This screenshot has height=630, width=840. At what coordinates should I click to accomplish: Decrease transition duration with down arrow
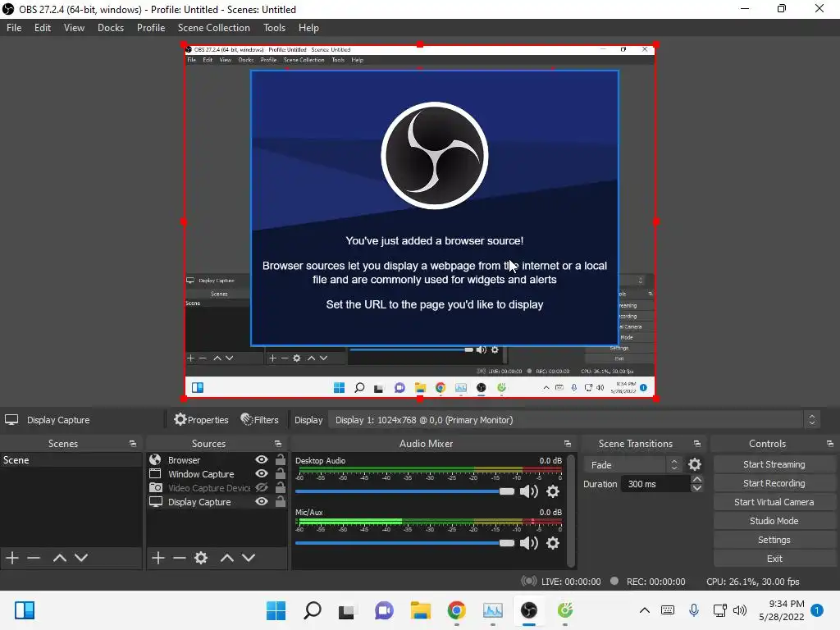[x=697, y=488]
